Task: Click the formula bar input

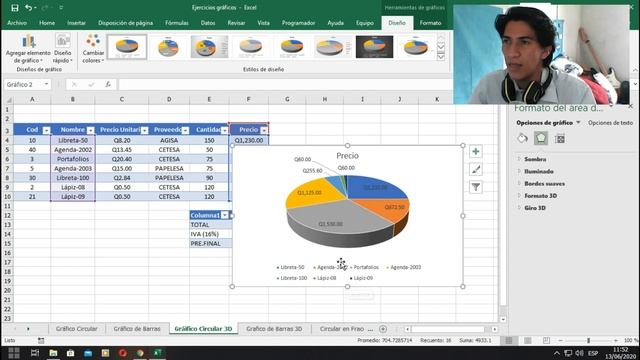Action: pyautogui.click(x=286, y=84)
